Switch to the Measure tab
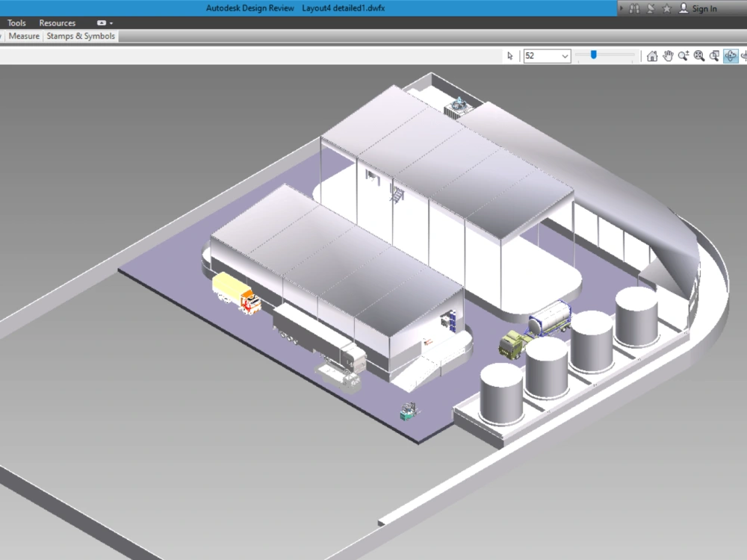The width and height of the screenshot is (747, 560). pos(23,36)
